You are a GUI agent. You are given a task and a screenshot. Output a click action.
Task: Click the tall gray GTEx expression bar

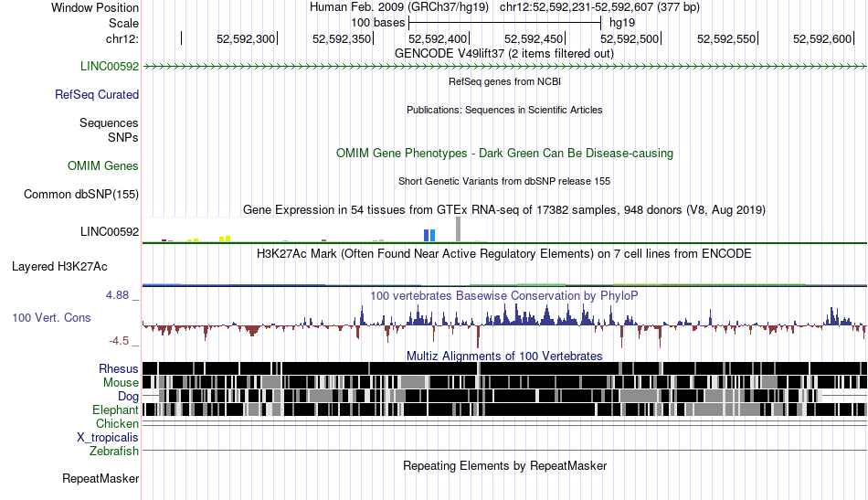click(x=458, y=229)
